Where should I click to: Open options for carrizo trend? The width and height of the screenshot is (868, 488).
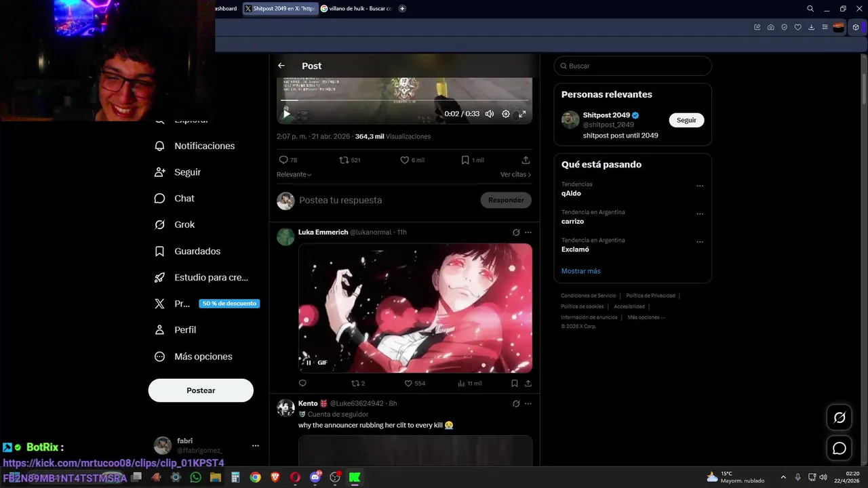click(700, 213)
